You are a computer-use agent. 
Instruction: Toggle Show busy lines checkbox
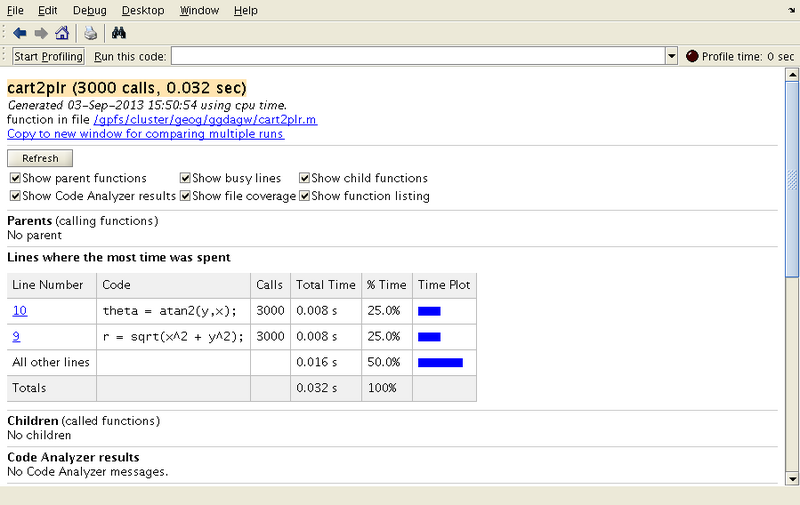click(x=185, y=178)
